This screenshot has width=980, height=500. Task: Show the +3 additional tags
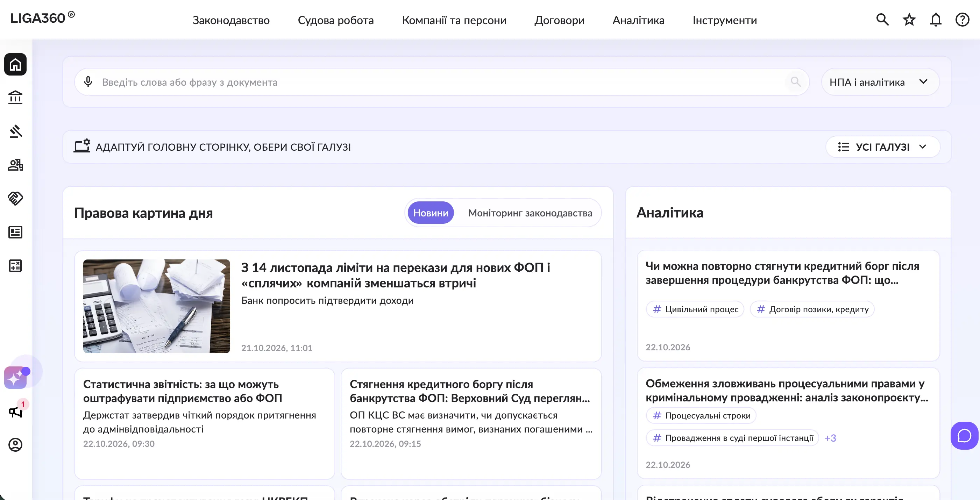pos(830,438)
